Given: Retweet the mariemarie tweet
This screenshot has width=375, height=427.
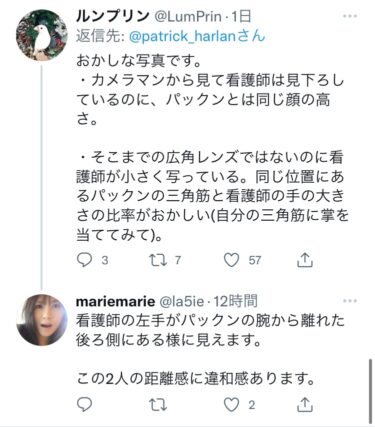Looking at the screenshot, I should [x=158, y=404].
